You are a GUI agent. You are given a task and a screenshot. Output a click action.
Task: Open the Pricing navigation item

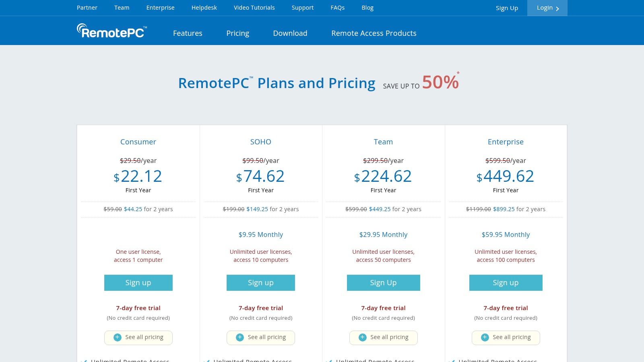[237, 33]
